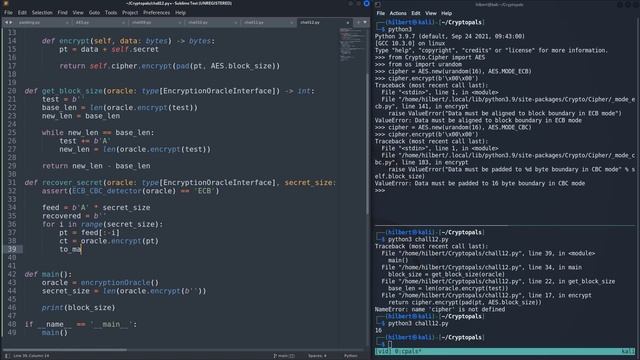Click the Python '>>>' prompt in upper pane
The width and height of the screenshot is (640, 360).
point(380,191)
